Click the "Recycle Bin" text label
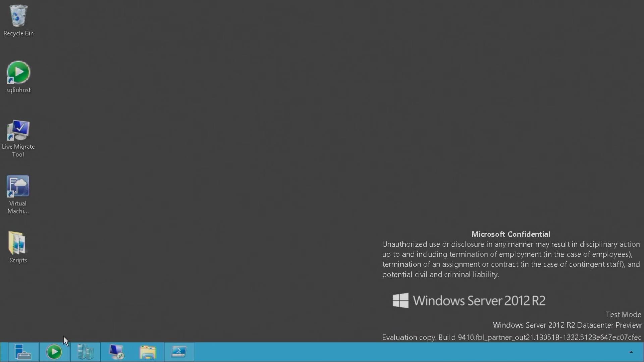This screenshot has width=644, height=362. (18, 33)
